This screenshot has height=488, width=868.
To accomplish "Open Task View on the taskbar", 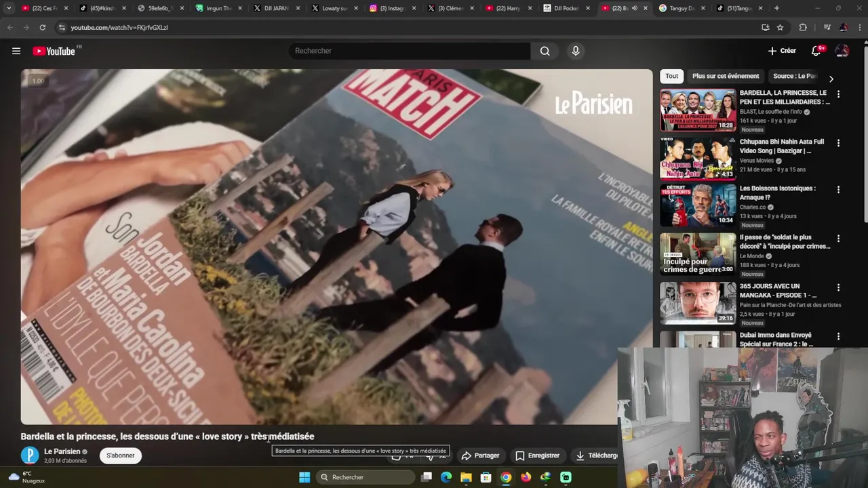I will (427, 477).
